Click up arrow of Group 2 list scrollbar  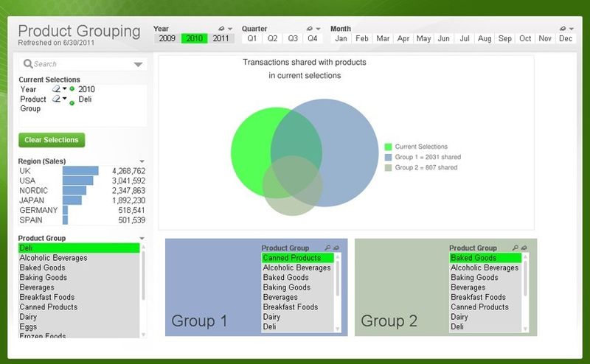point(525,256)
